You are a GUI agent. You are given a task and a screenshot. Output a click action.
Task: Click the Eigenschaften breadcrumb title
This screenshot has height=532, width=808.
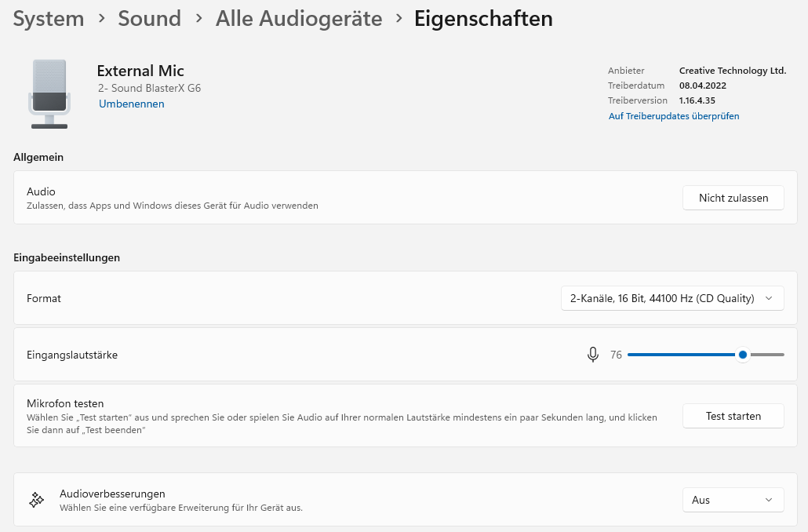(x=483, y=18)
